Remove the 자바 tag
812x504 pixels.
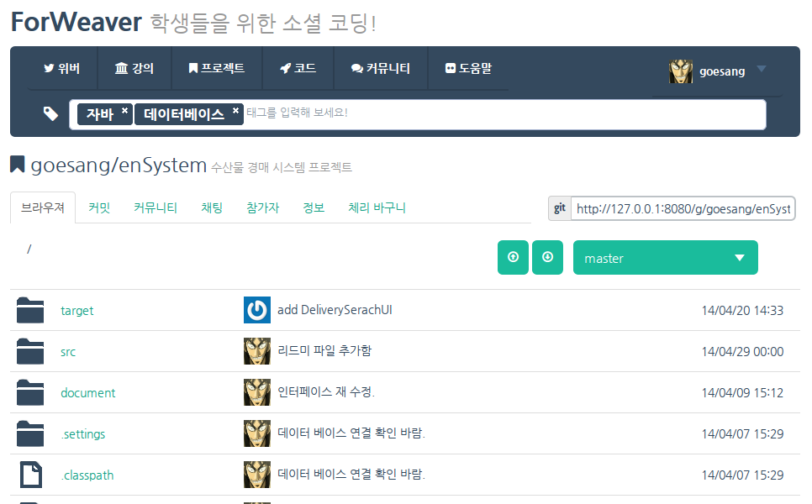tap(124, 110)
